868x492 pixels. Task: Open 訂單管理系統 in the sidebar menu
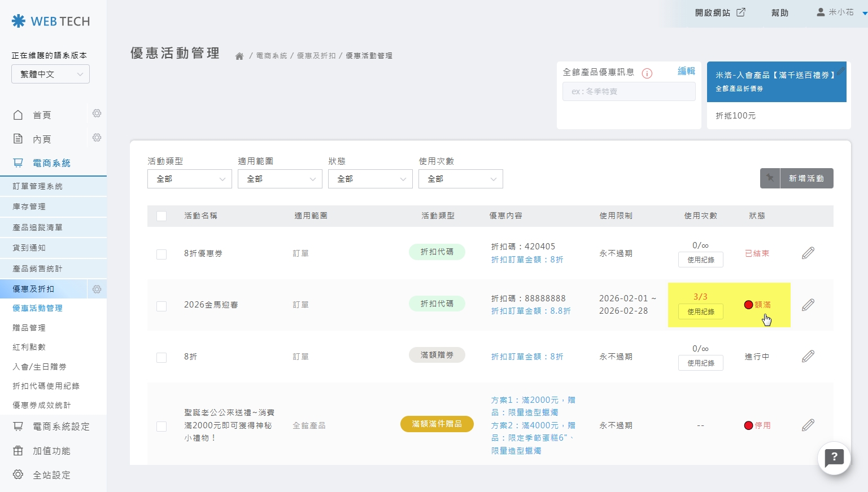pos(38,186)
